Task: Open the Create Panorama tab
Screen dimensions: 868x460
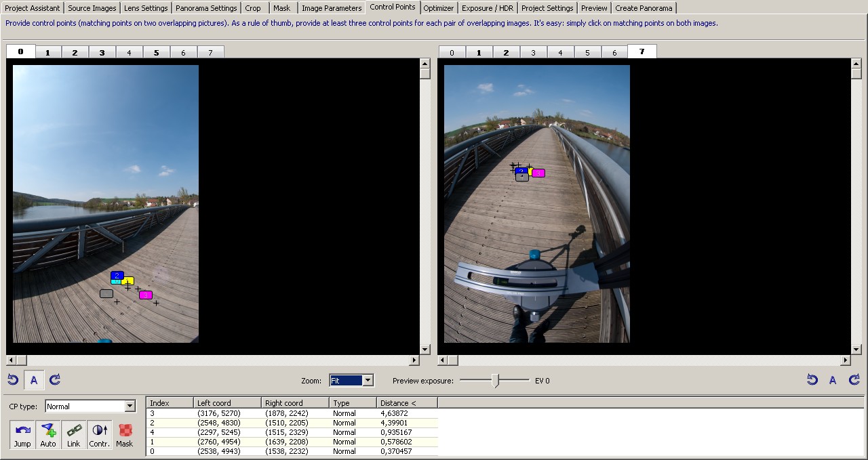Action: (x=644, y=8)
